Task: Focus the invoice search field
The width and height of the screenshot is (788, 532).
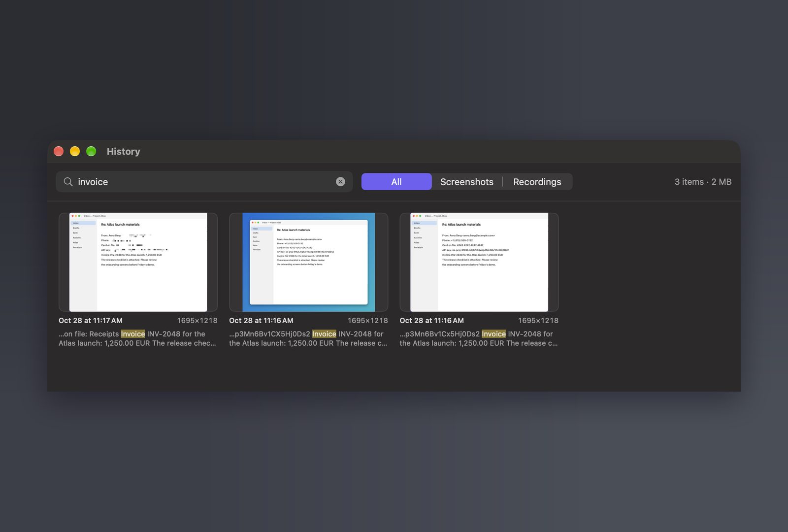Action: pyautogui.click(x=204, y=182)
